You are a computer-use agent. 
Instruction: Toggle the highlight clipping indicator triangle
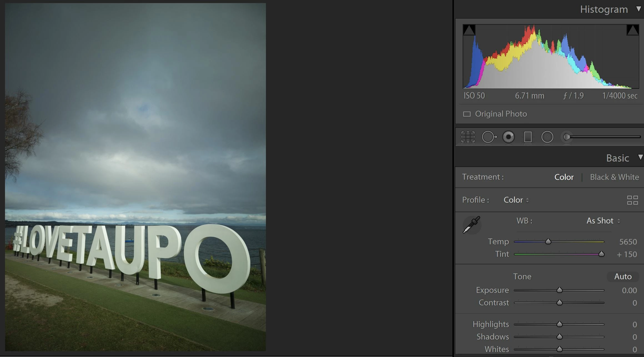pyautogui.click(x=633, y=30)
